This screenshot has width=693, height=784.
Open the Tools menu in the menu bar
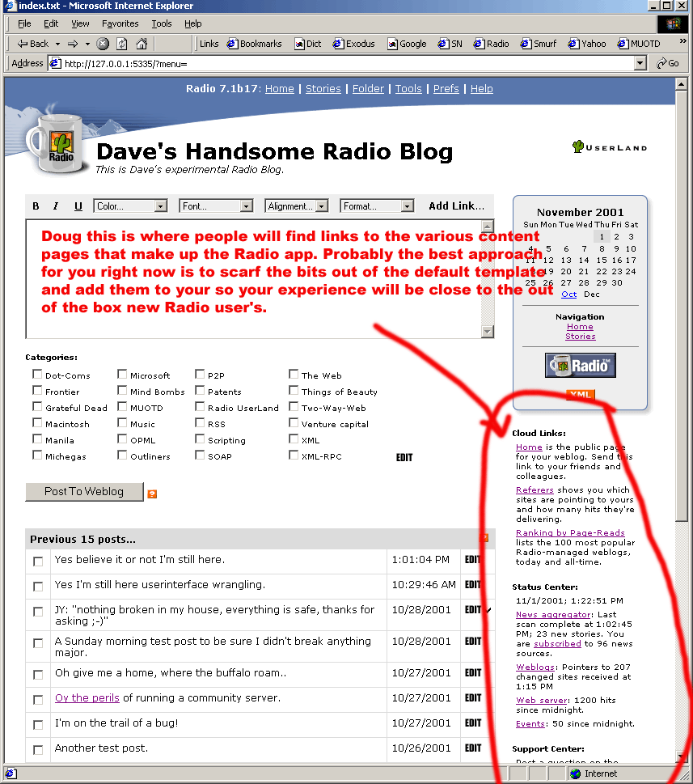(162, 23)
